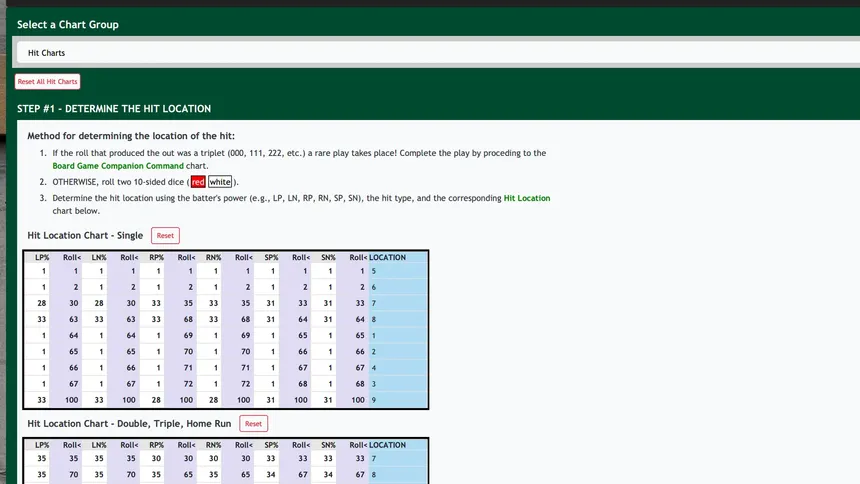Select the RP% header in Single chart

156,257
